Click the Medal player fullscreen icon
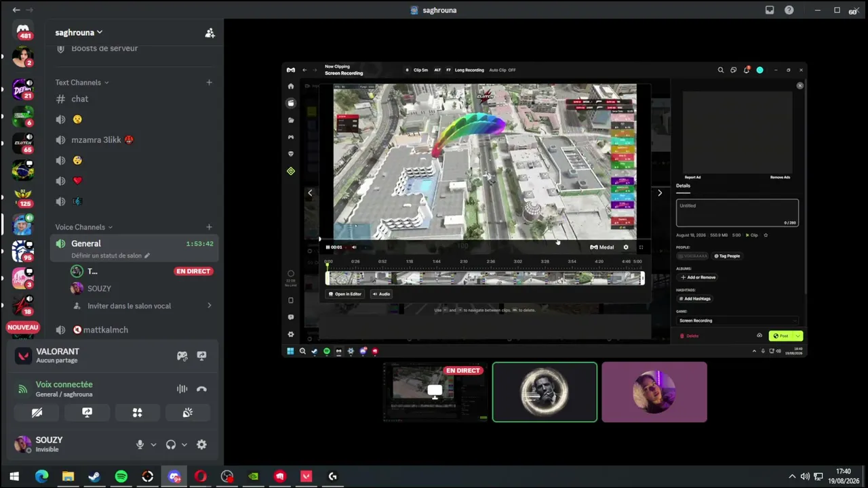The image size is (868, 488). pyautogui.click(x=641, y=247)
